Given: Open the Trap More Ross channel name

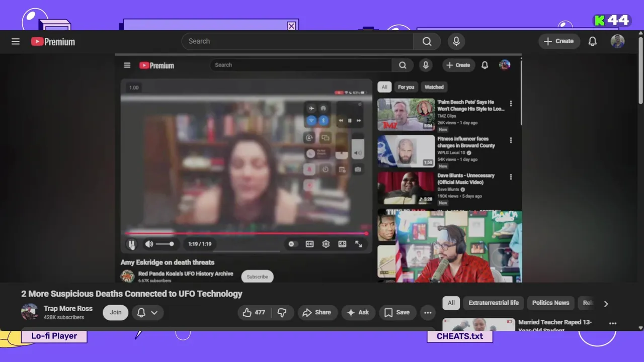Looking at the screenshot, I should pyautogui.click(x=68, y=308).
